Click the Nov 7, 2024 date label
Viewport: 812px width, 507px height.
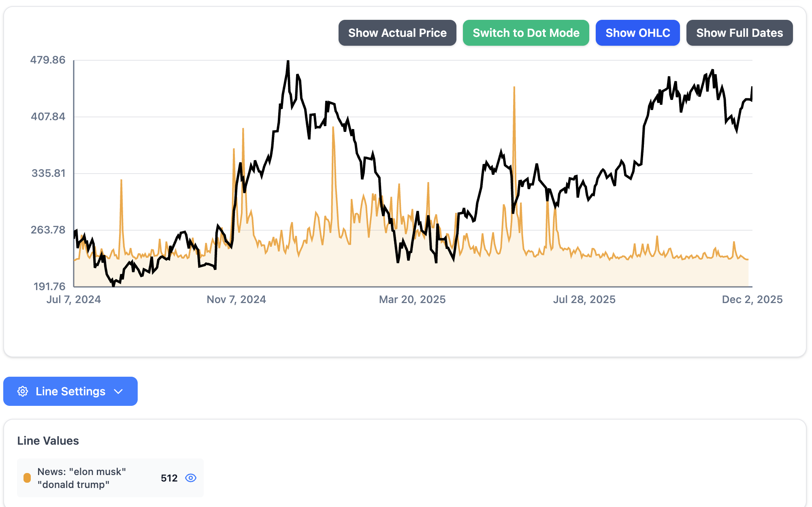coord(237,299)
